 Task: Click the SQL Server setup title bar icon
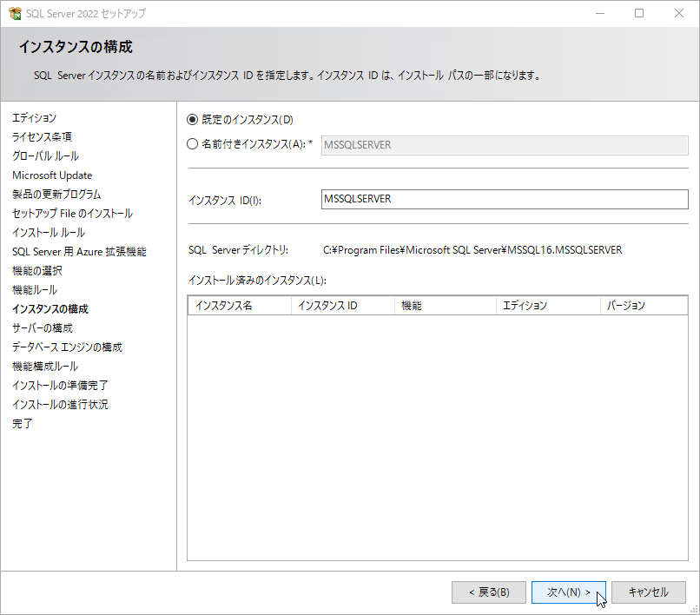pos(15,14)
